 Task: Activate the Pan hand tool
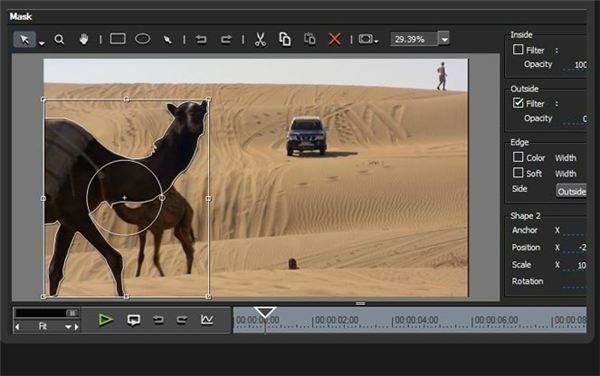[84, 39]
